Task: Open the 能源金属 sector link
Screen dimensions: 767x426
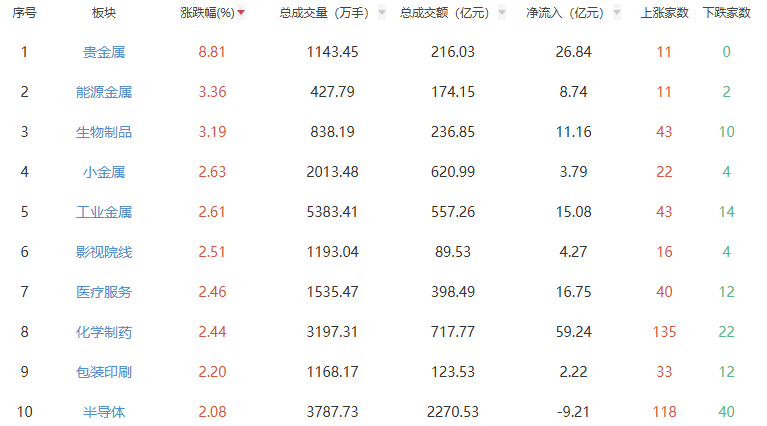Action: point(104,92)
